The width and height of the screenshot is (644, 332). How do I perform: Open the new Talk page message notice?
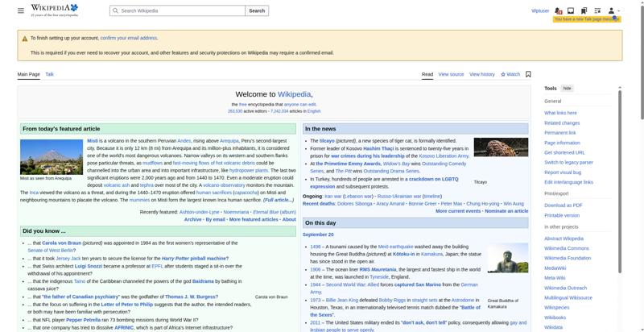587,19
